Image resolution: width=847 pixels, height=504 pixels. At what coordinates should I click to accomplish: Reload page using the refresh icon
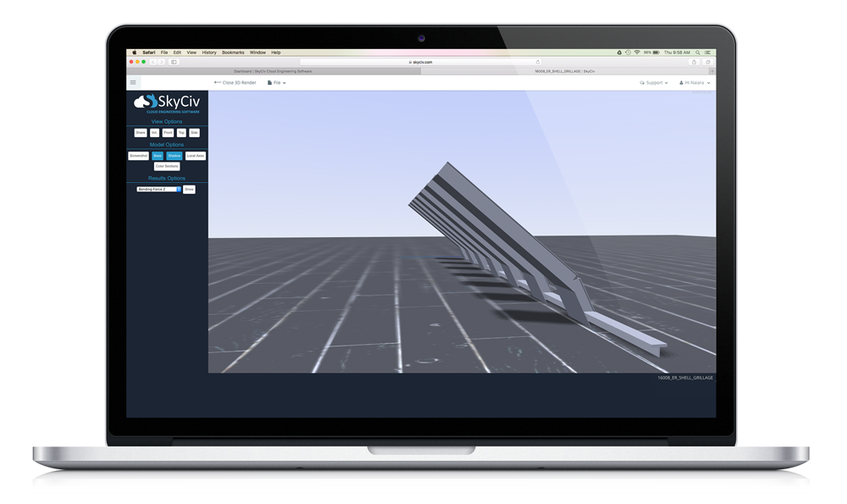(x=538, y=62)
